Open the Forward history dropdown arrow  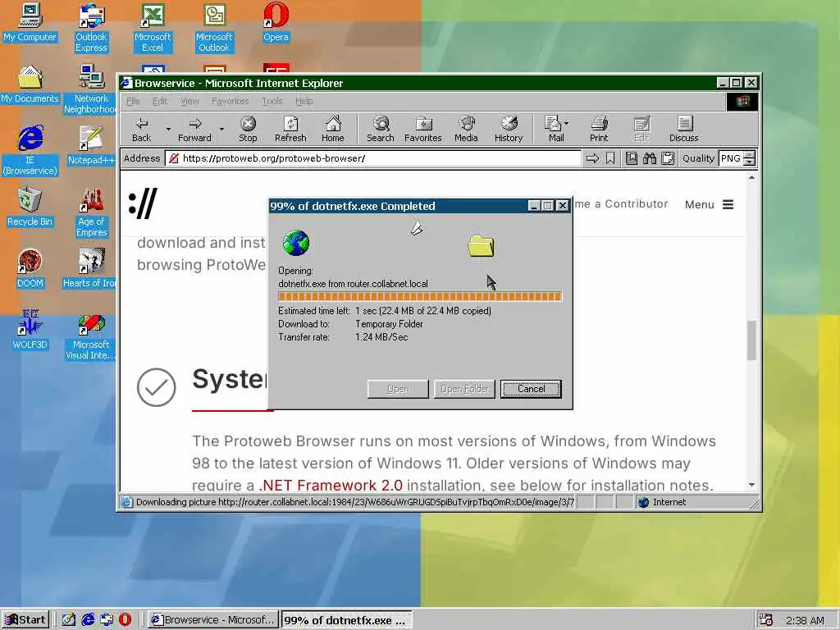point(221,129)
